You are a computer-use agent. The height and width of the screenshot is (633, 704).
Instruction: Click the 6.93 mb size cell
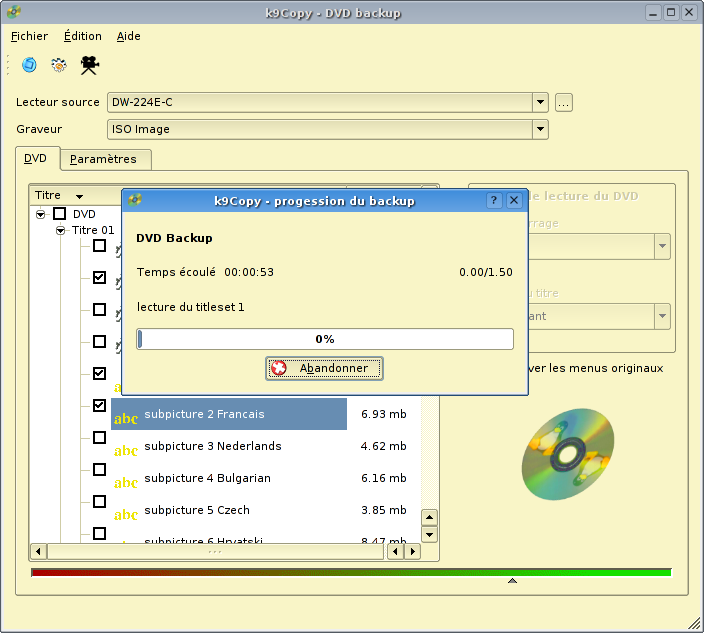coord(383,414)
